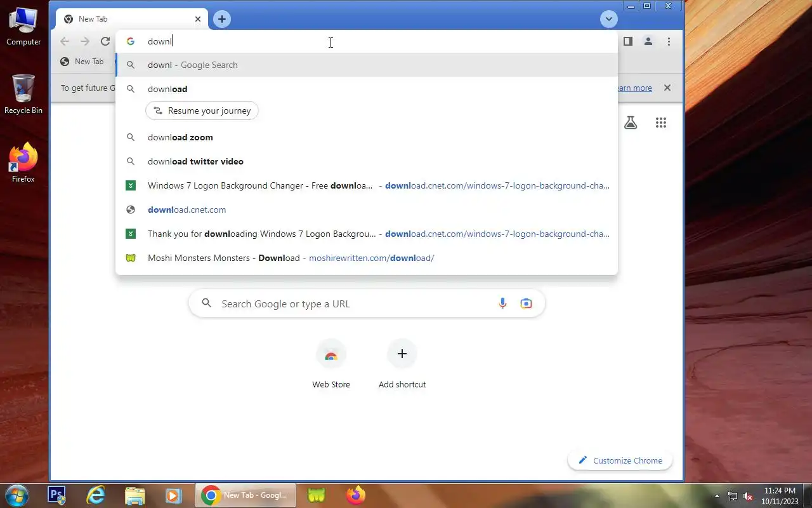Open the Computer desktop icon
812x508 pixels.
23,26
